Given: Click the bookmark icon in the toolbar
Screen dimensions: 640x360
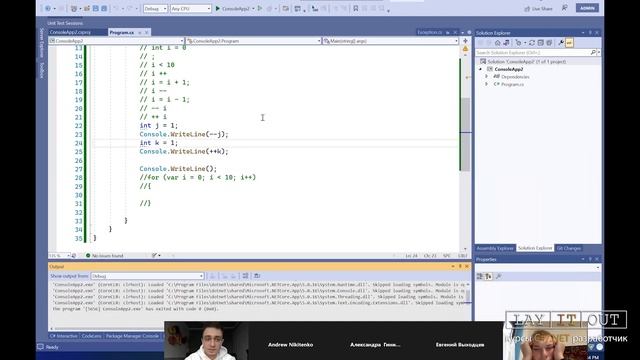Looking at the screenshot, I should (x=356, y=9).
